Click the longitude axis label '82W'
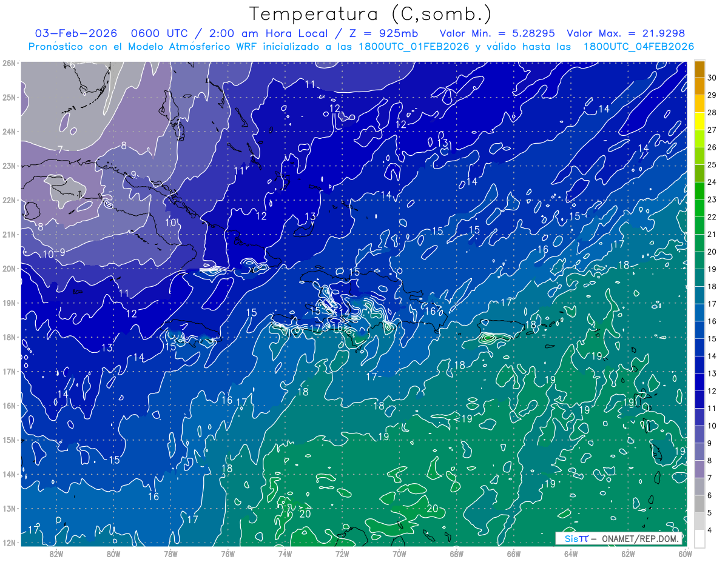This screenshot has width=728, height=562. click(x=56, y=554)
